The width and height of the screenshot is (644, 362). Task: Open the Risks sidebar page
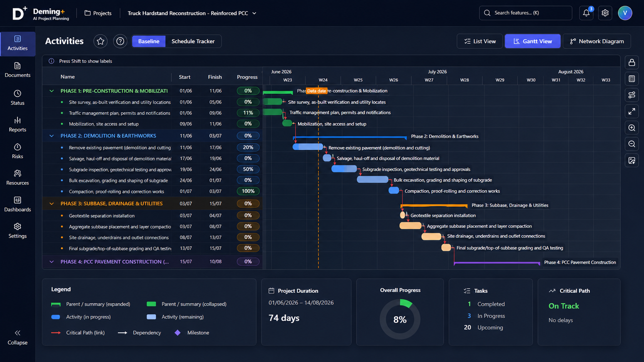[x=18, y=151]
